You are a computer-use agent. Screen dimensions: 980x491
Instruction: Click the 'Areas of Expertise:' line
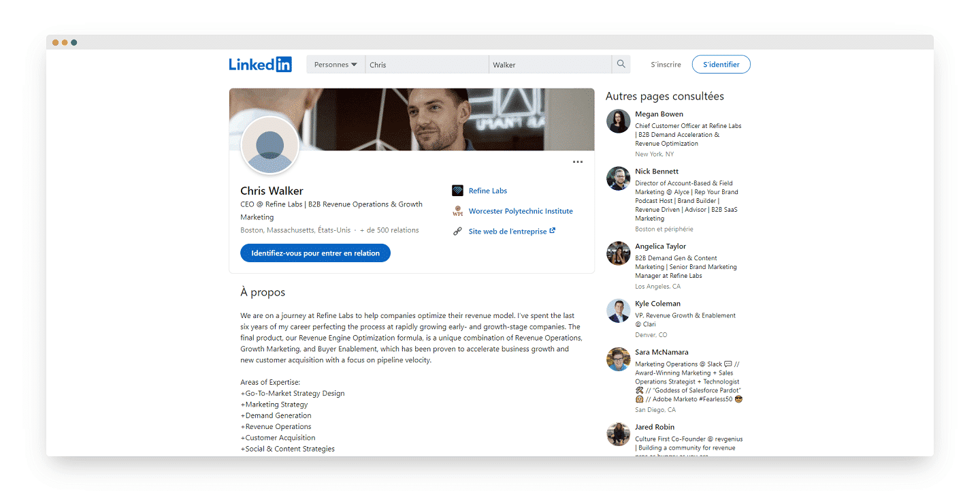(270, 382)
